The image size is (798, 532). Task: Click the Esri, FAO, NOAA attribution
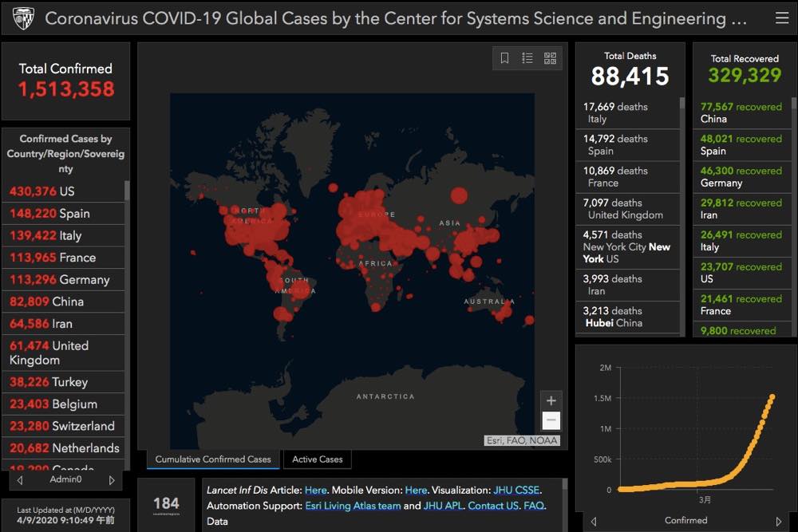pyautogui.click(x=522, y=440)
